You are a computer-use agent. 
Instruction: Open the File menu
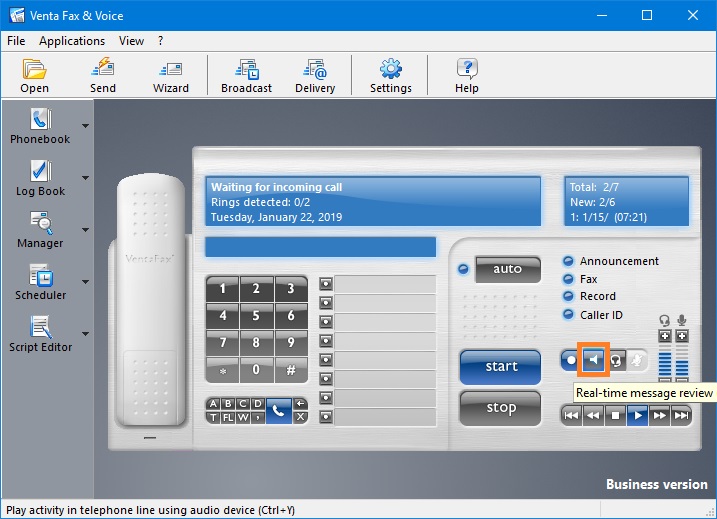16,41
